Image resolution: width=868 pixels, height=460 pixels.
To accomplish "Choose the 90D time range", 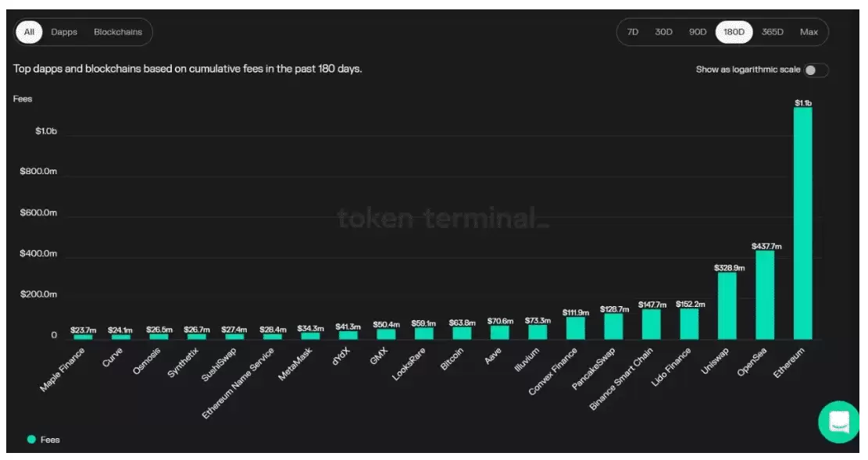I will (698, 32).
